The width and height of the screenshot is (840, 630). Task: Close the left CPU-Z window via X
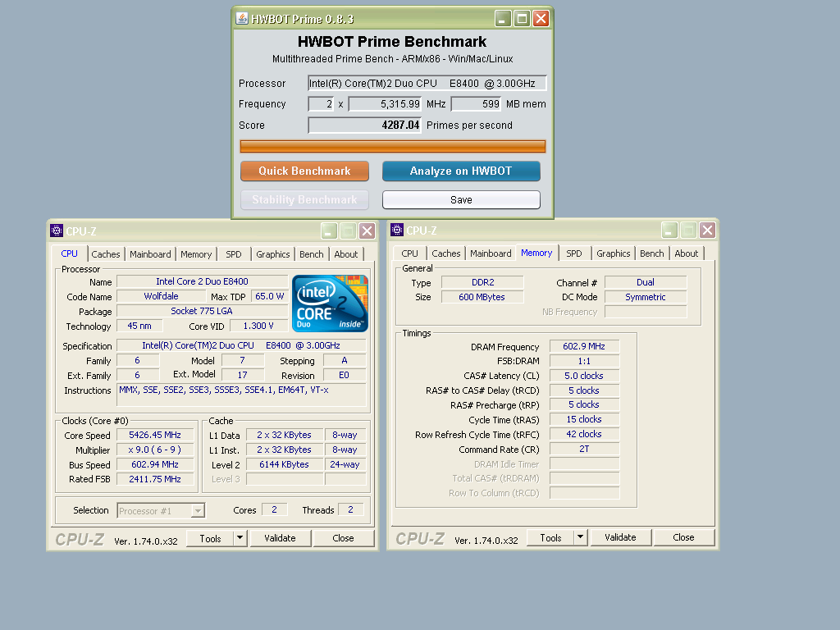point(367,231)
